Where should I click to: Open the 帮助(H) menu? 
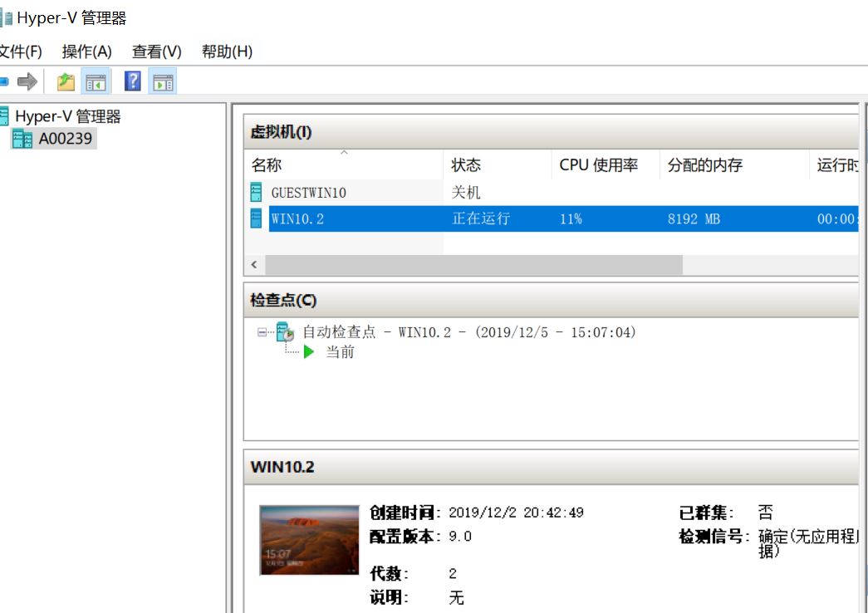point(227,51)
